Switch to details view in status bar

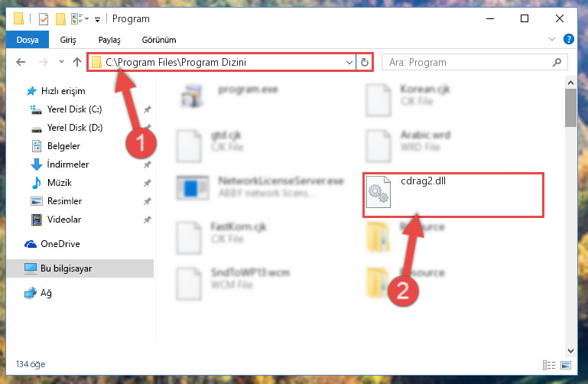pyautogui.click(x=549, y=365)
